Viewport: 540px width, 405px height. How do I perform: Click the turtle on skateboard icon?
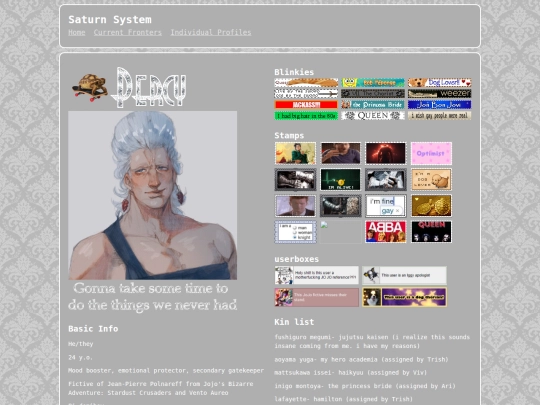(90, 87)
